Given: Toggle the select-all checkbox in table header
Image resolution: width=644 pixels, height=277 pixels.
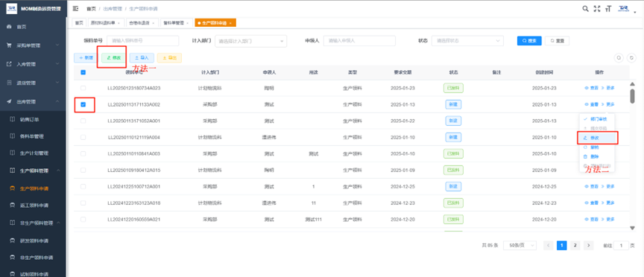Looking at the screenshot, I should tap(83, 72).
